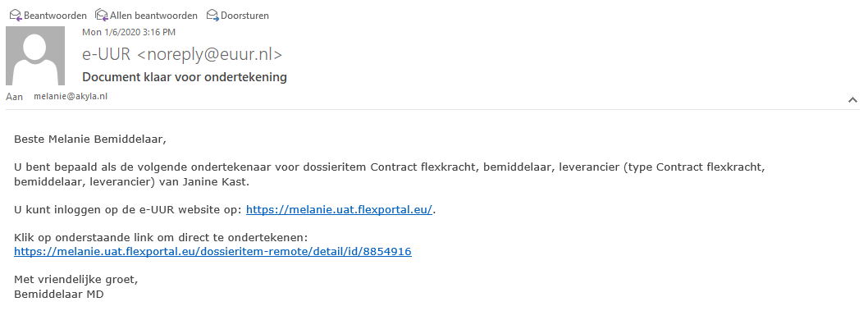This screenshot has height=320, width=868.
Task: Click the Met vriendelijke groet closing line
Action: point(75,280)
